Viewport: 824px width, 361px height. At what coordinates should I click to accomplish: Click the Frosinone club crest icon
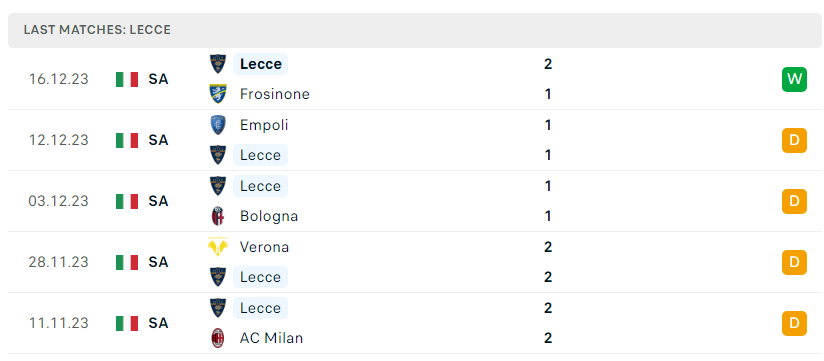tap(218, 94)
